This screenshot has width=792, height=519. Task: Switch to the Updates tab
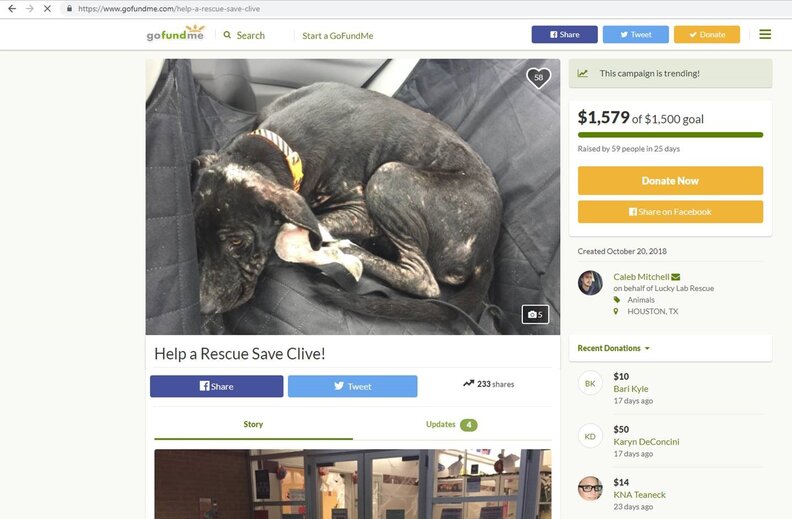coord(452,425)
